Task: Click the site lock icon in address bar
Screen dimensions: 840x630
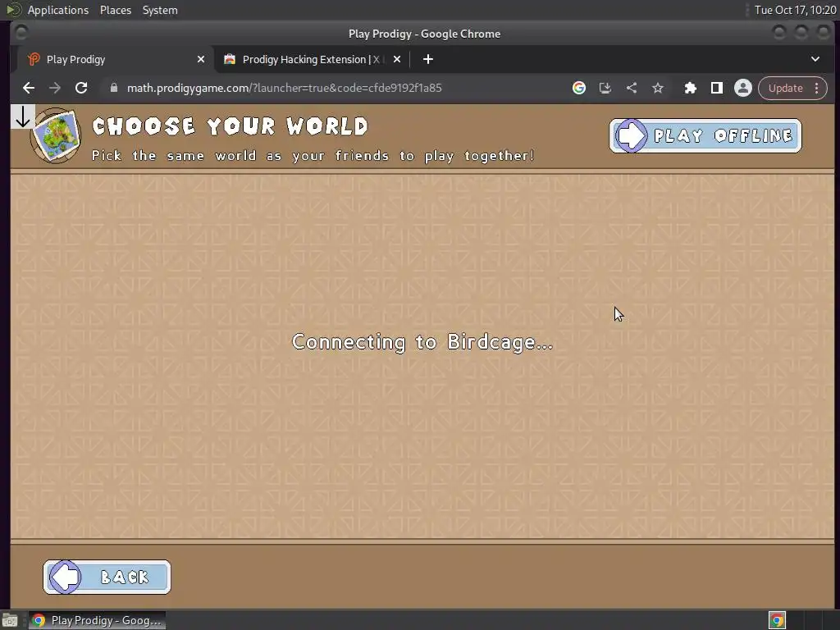Action: click(113, 88)
